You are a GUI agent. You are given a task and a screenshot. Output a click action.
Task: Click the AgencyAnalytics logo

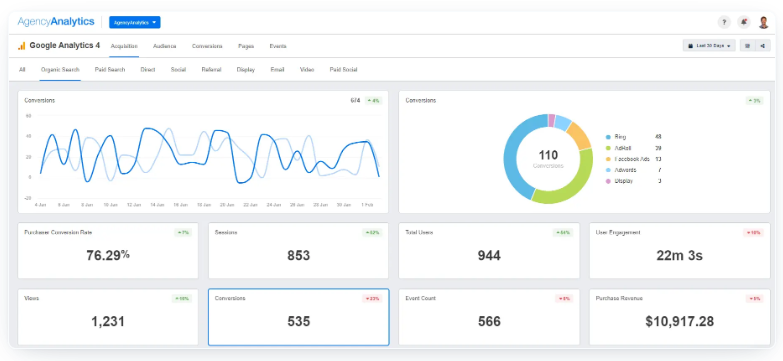coord(56,21)
